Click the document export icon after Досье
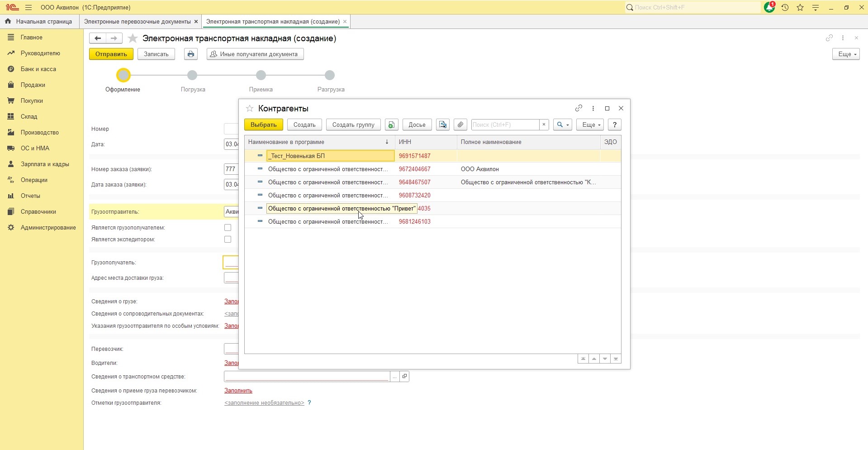Screen dimensions: 868x450 (x=443, y=124)
